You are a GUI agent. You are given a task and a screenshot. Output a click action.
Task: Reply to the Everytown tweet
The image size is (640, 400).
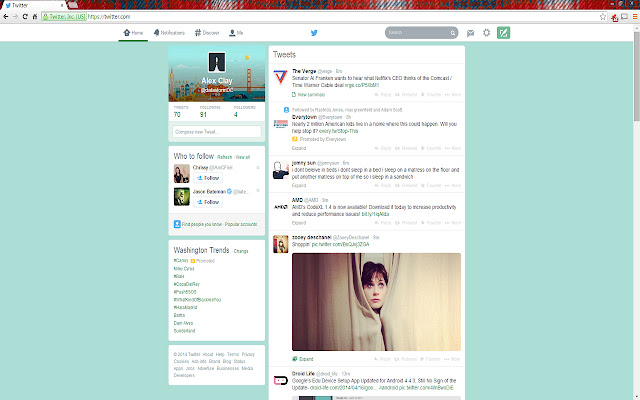383,148
